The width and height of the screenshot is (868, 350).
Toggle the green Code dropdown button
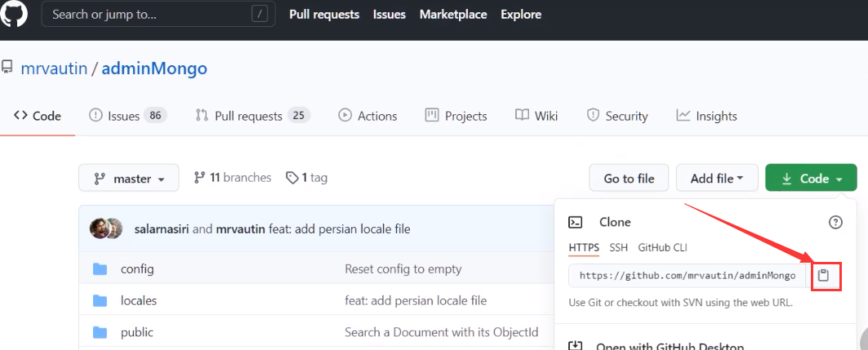(811, 178)
